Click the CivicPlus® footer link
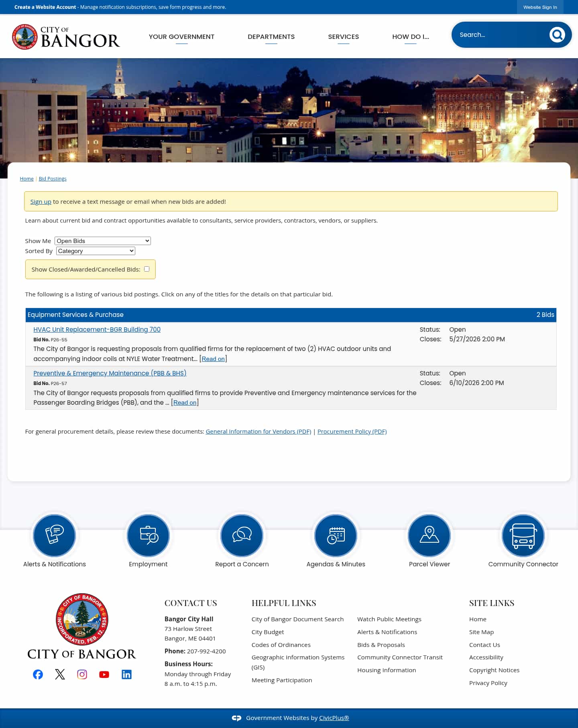The height and width of the screenshot is (728, 578). coord(334,718)
